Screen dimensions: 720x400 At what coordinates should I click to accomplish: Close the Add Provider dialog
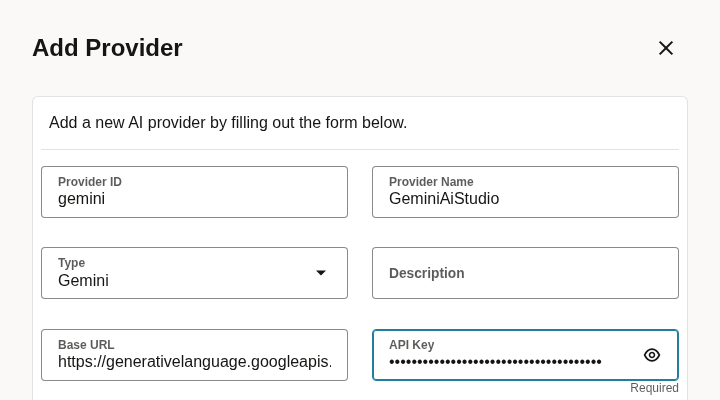(x=666, y=48)
